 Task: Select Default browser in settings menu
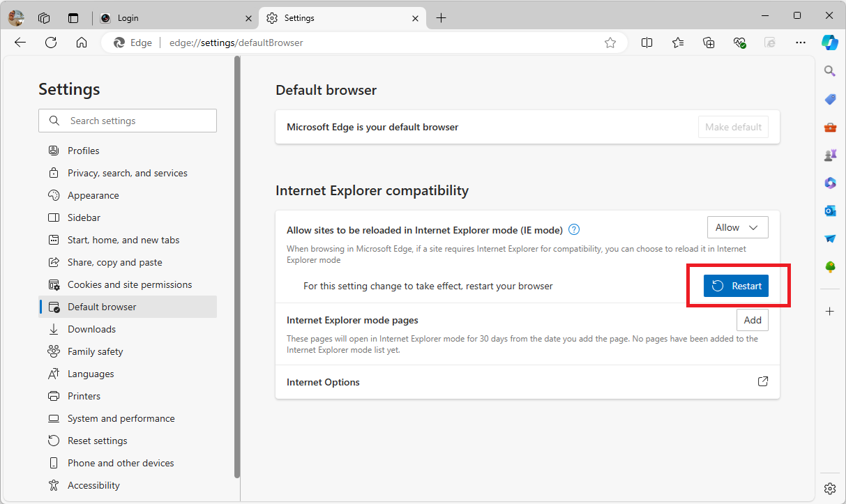[128, 307]
